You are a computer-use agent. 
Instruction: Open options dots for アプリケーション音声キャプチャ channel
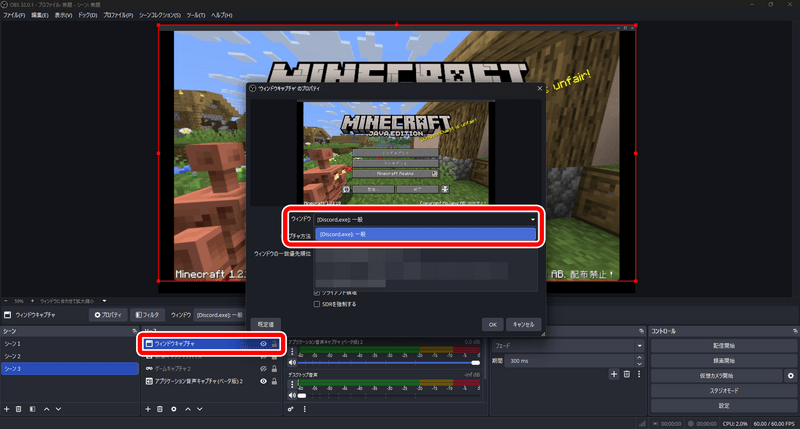pyautogui.click(x=292, y=351)
